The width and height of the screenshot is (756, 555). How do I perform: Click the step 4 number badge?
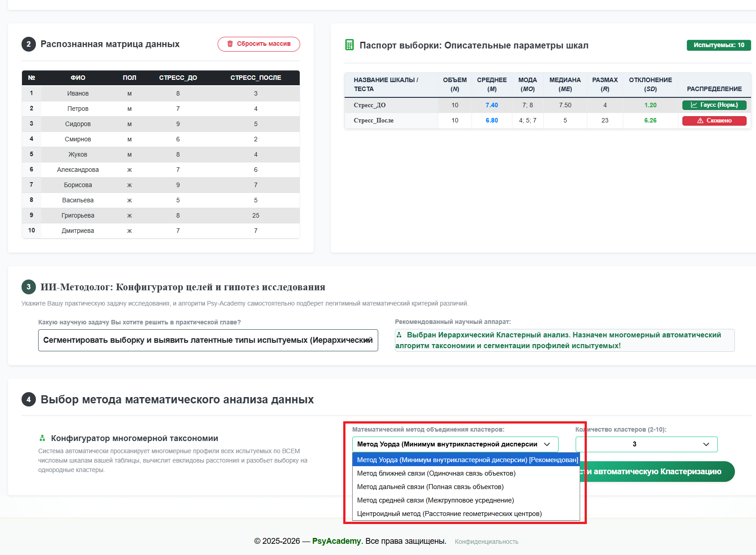[x=29, y=399]
